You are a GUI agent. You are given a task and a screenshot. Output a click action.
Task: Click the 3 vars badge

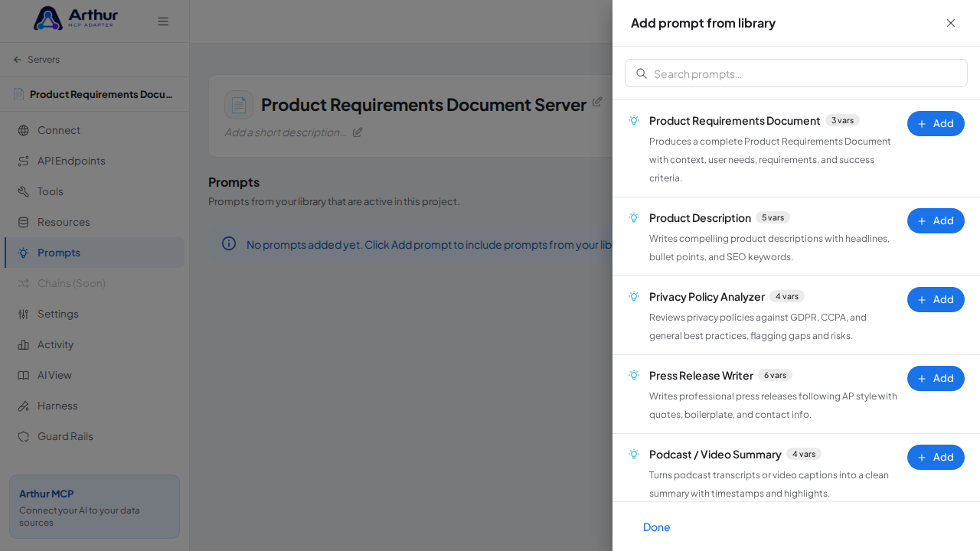click(842, 120)
